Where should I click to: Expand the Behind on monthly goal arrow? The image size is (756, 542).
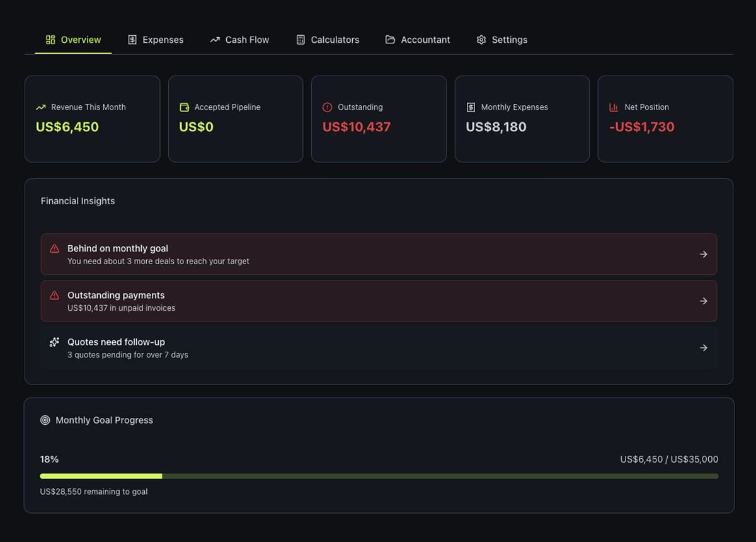704,254
